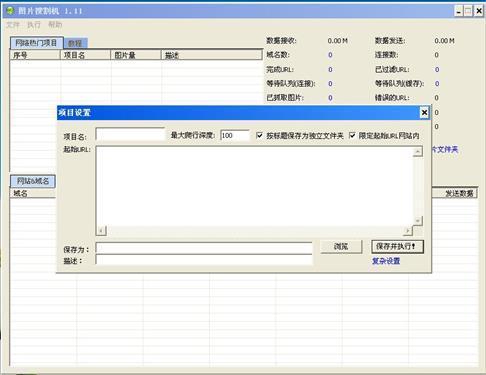Focus the 项目名 input field

[130, 135]
